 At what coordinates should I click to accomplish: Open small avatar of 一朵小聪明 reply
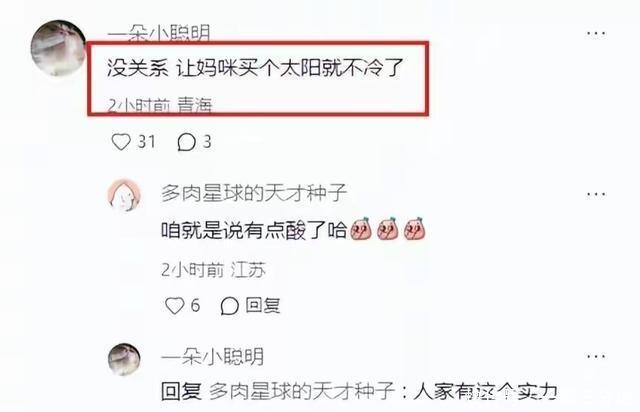tap(124, 359)
